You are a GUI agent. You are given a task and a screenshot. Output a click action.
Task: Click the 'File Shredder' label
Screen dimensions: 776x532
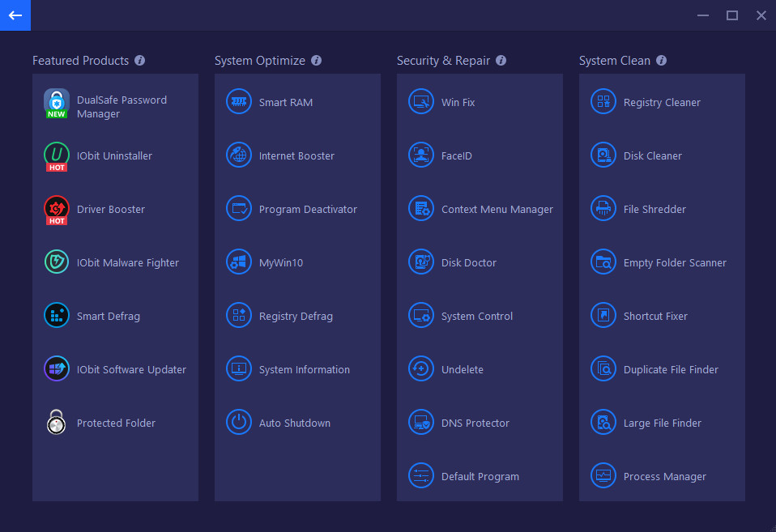click(654, 210)
